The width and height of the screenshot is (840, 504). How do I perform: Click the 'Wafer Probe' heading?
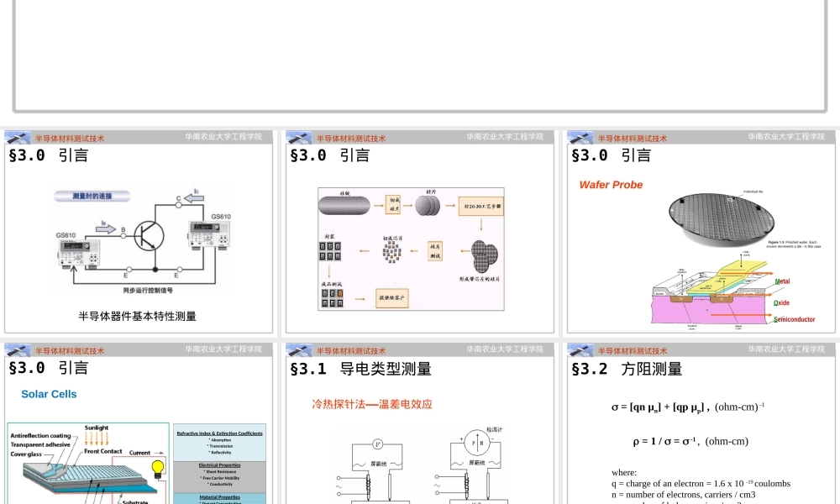click(x=611, y=185)
